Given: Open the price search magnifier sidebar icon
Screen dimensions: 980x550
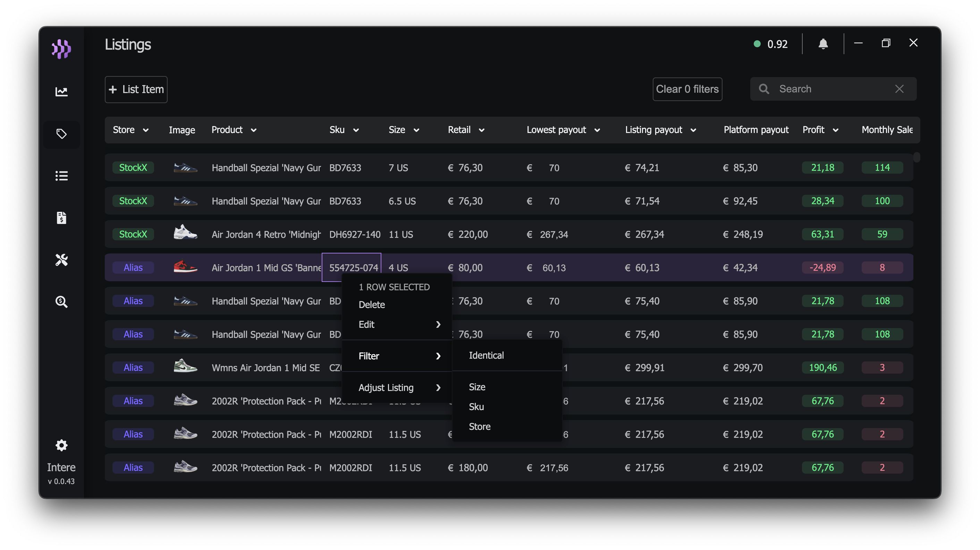Looking at the screenshot, I should 61,302.
